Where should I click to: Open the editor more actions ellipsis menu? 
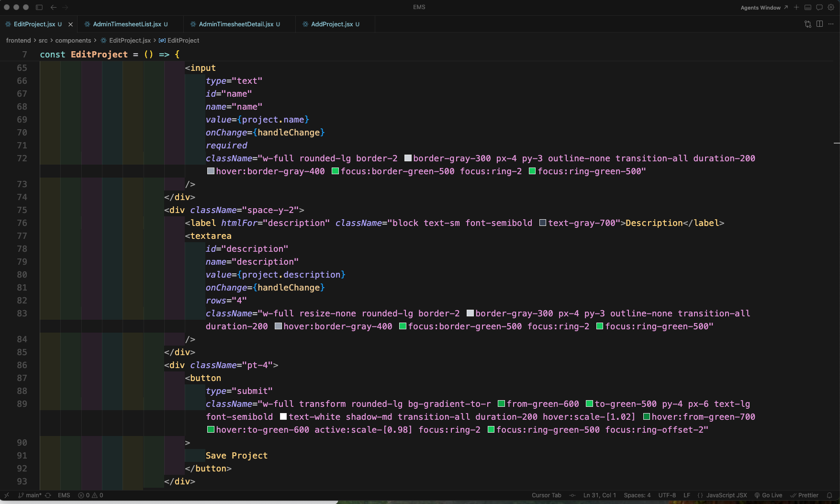tap(831, 24)
